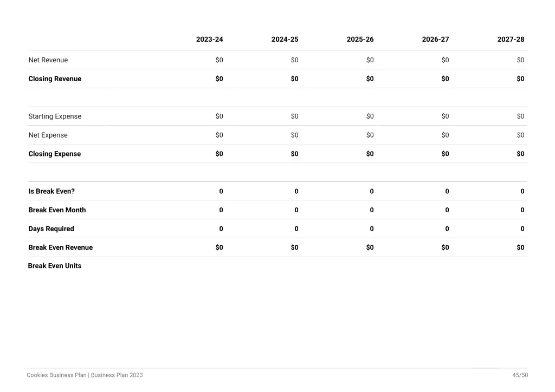
Task: Click the 2025-26 column header
Action: pyautogui.click(x=360, y=40)
